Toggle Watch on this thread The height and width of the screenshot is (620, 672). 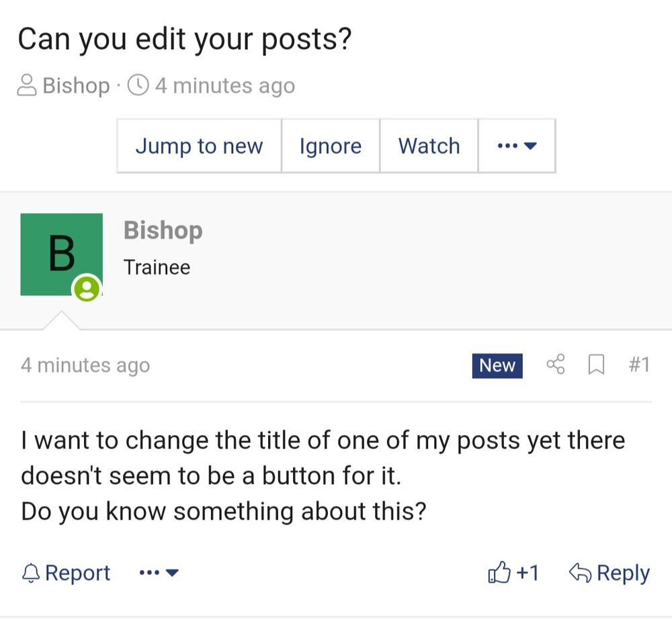[429, 146]
